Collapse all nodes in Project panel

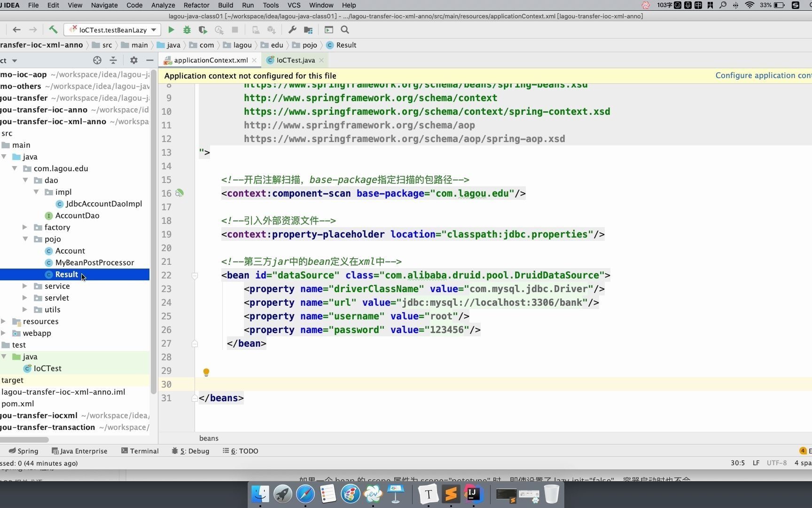pyautogui.click(x=113, y=60)
